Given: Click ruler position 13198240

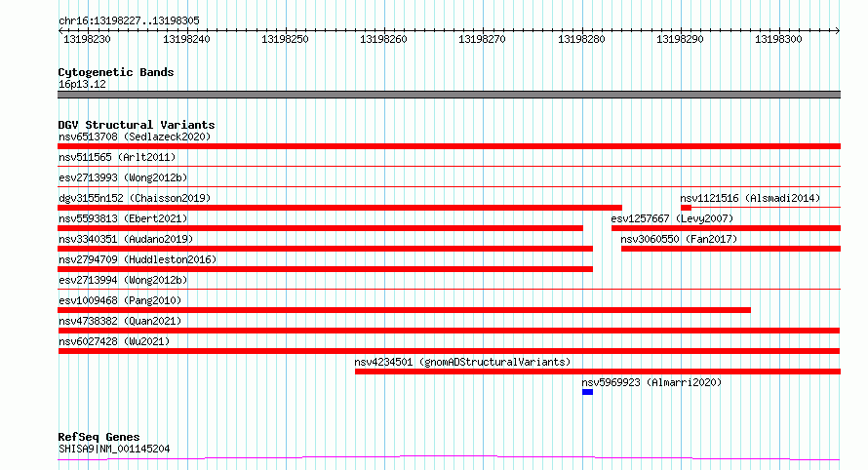Looking at the screenshot, I should 186,39.
